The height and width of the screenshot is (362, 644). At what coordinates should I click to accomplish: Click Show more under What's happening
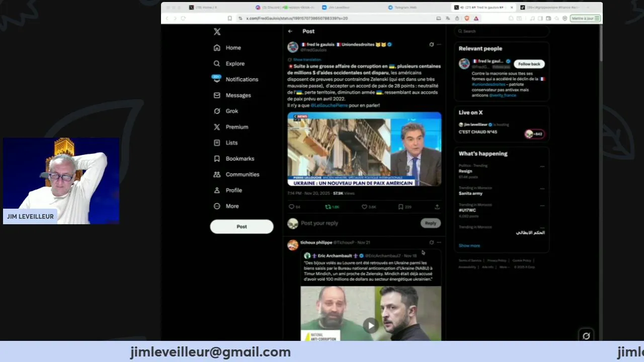pyautogui.click(x=469, y=246)
